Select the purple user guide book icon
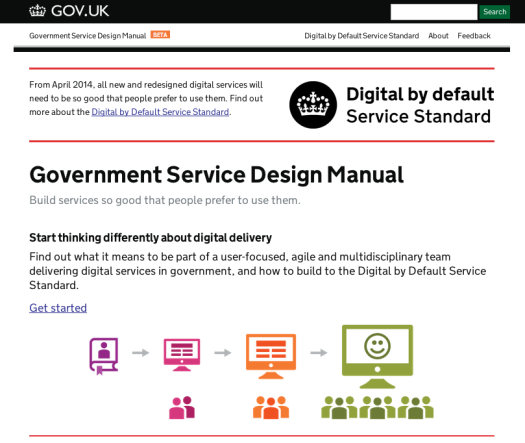The width and height of the screenshot is (525, 443). point(104,356)
